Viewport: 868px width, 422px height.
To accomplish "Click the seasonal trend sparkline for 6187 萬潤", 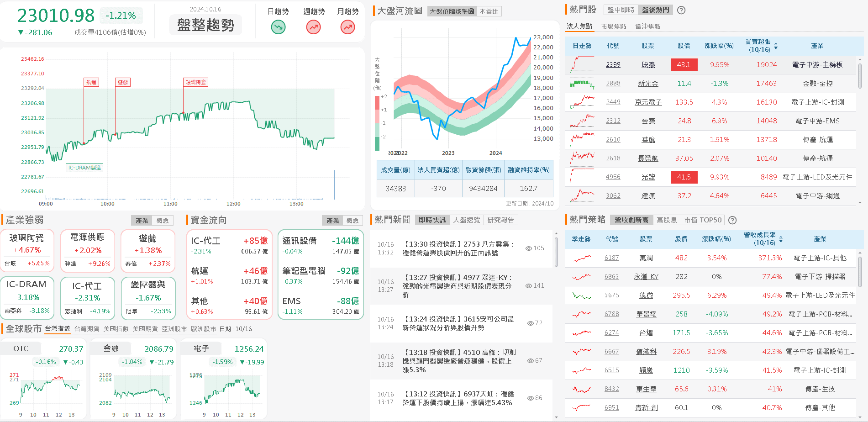I will 581,258.
